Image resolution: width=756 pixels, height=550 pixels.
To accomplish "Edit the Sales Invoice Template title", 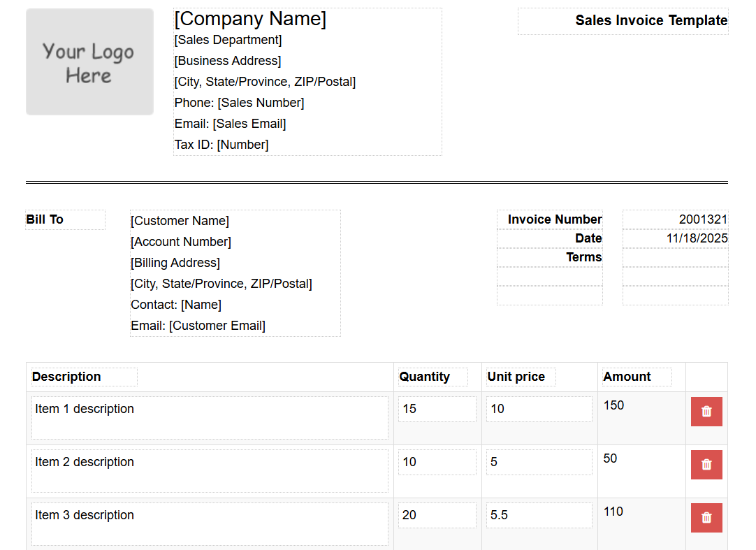I will coord(650,21).
